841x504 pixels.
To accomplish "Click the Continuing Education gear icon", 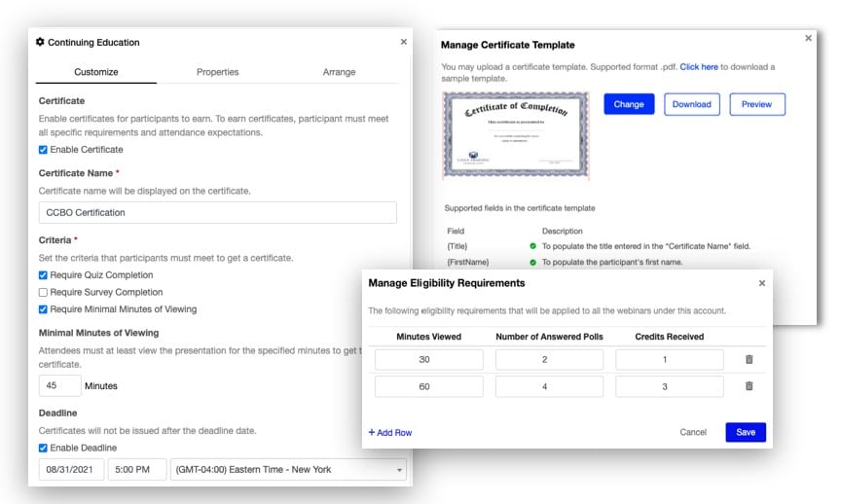I will coord(40,42).
